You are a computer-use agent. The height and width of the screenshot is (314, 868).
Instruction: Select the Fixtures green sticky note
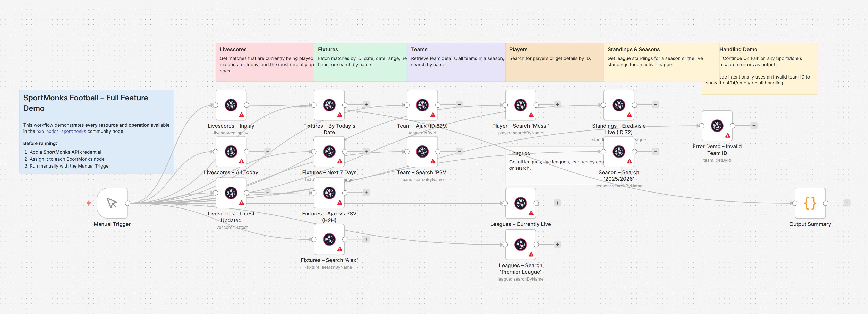tap(361, 62)
